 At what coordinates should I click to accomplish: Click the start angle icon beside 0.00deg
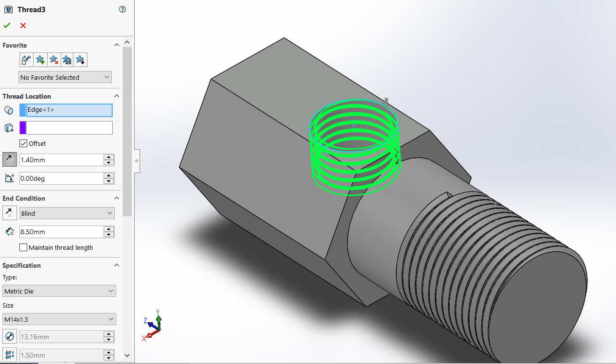(9, 178)
